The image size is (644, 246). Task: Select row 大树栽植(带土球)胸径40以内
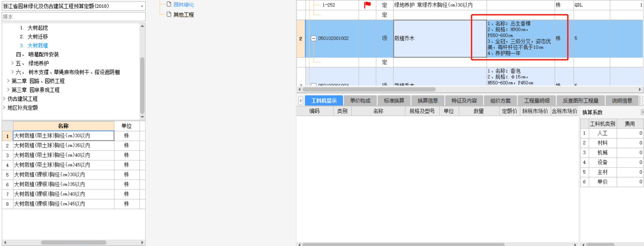pos(64,155)
